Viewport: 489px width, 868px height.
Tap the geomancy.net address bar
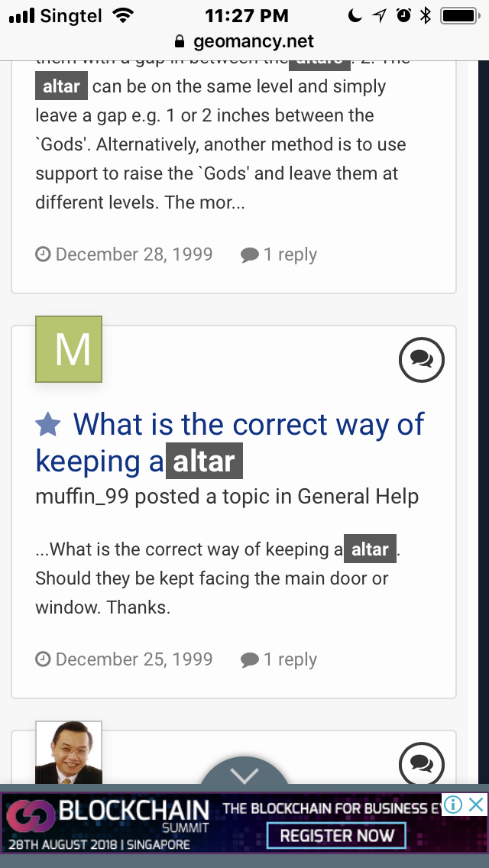click(x=244, y=41)
